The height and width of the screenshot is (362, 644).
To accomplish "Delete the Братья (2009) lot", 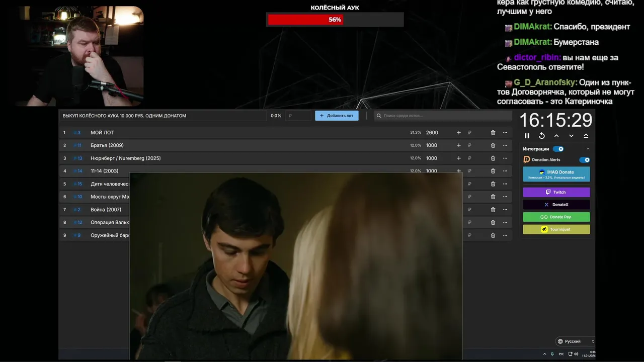I will click(493, 145).
